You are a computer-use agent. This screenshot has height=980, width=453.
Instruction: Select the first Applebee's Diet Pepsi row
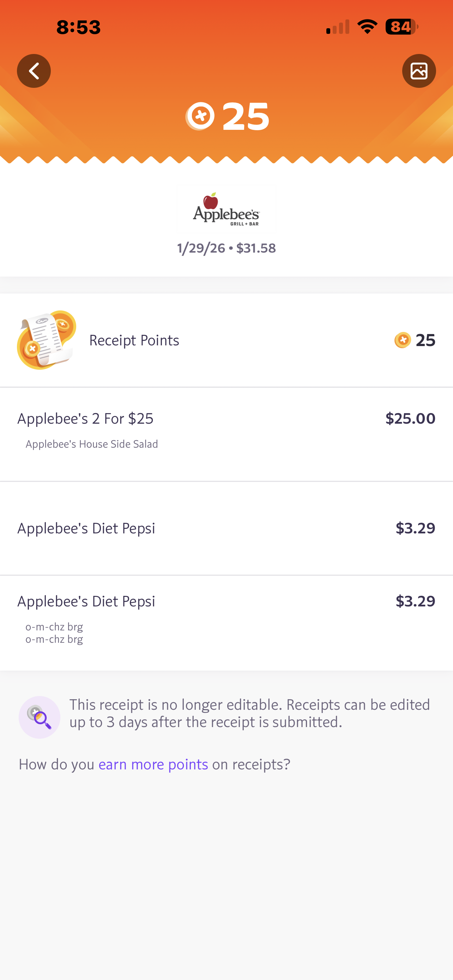[x=86, y=528]
